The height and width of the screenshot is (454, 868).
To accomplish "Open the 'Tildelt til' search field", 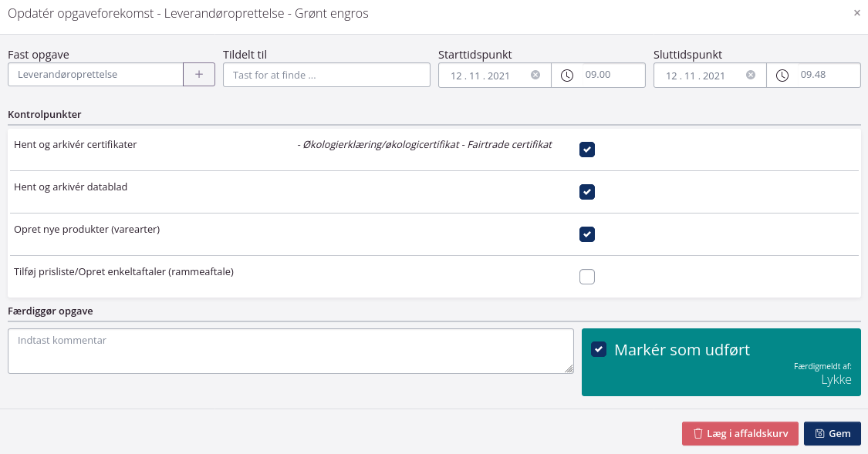I will pos(326,75).
